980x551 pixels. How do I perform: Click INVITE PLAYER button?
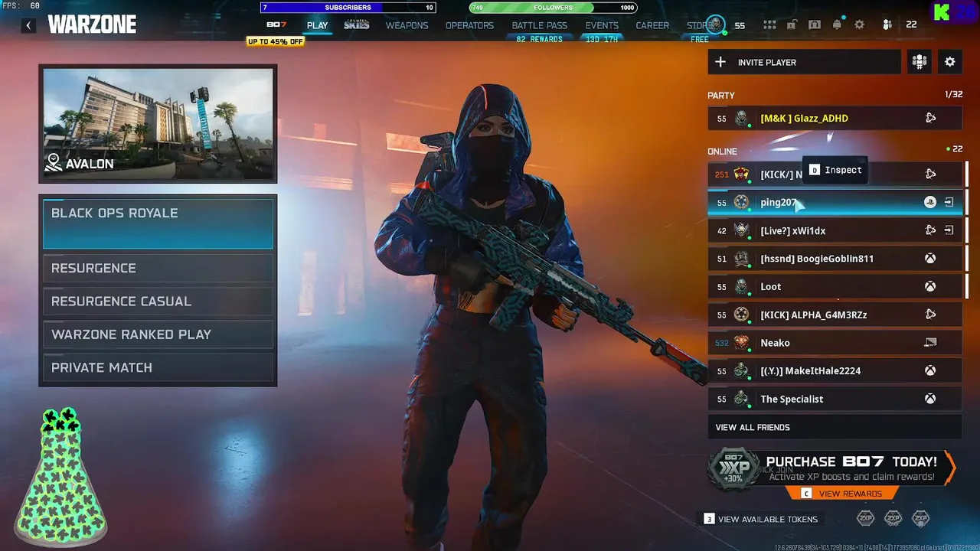tap(804, 62)
